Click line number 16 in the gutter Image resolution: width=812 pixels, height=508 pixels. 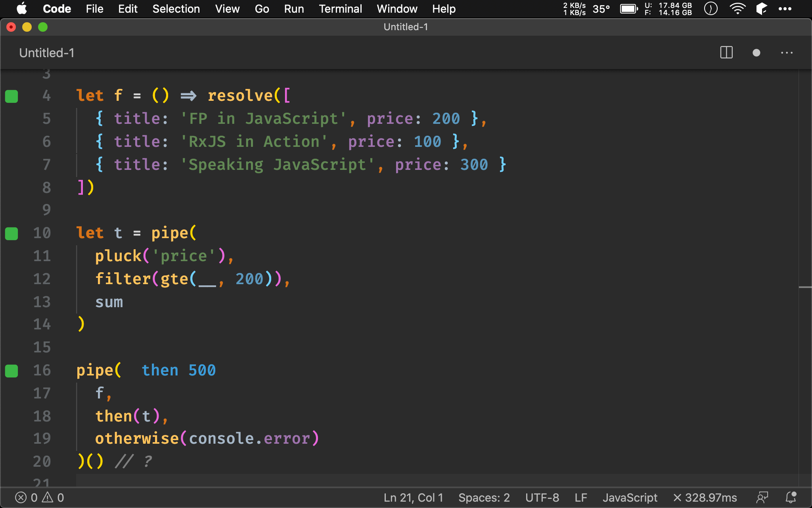(x=42, y=370)
